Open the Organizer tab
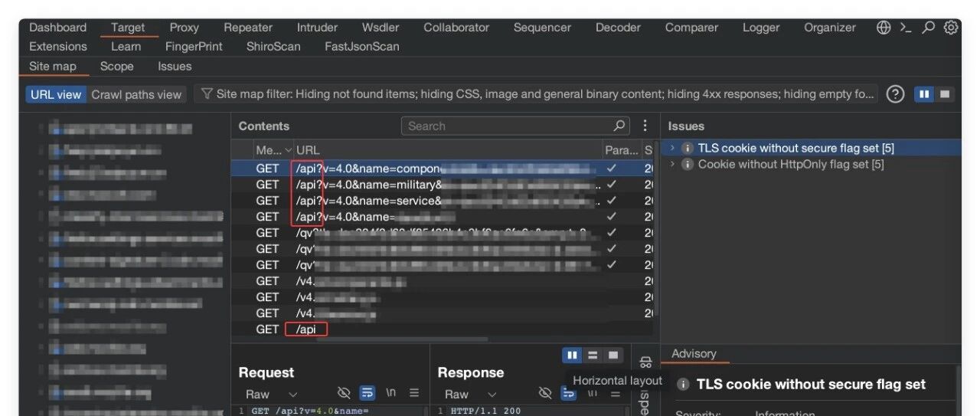Image resolution: width=980 pixels, height=416 pixels. [x=830, y=28]
